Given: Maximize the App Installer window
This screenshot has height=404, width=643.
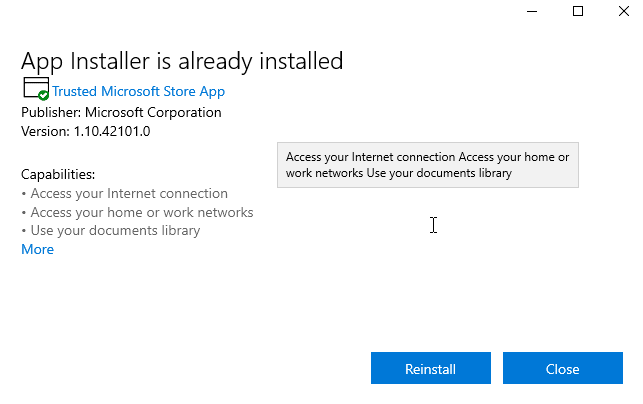Looking at the screenshot, I should click(x=577, y=11).
